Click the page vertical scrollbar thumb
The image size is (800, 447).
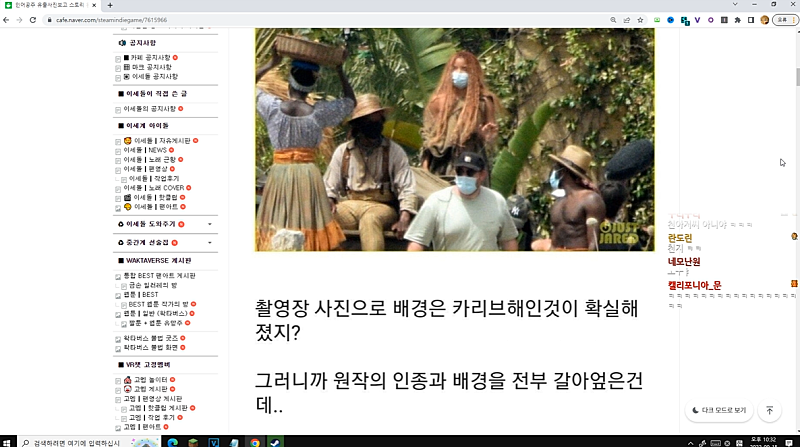(797, 77)
